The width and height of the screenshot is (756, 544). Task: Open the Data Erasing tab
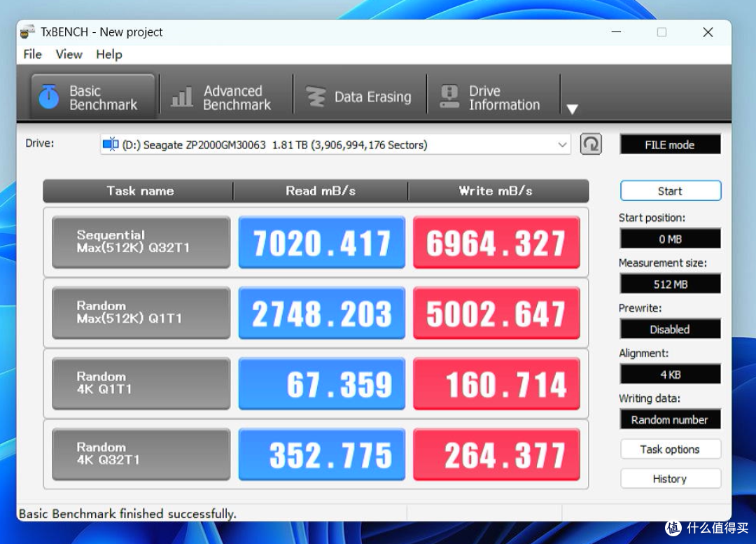tap(358, 97)
